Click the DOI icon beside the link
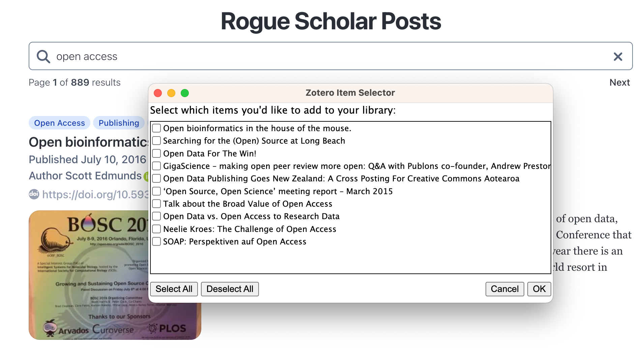 (34, 194)
